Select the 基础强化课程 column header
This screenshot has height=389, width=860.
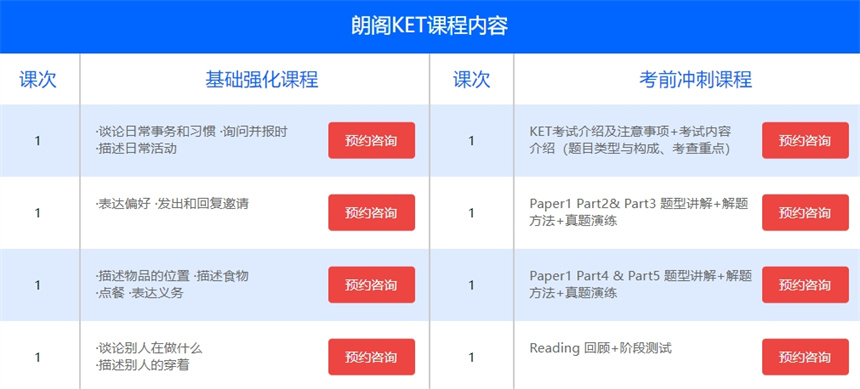(x=262, y=80)
